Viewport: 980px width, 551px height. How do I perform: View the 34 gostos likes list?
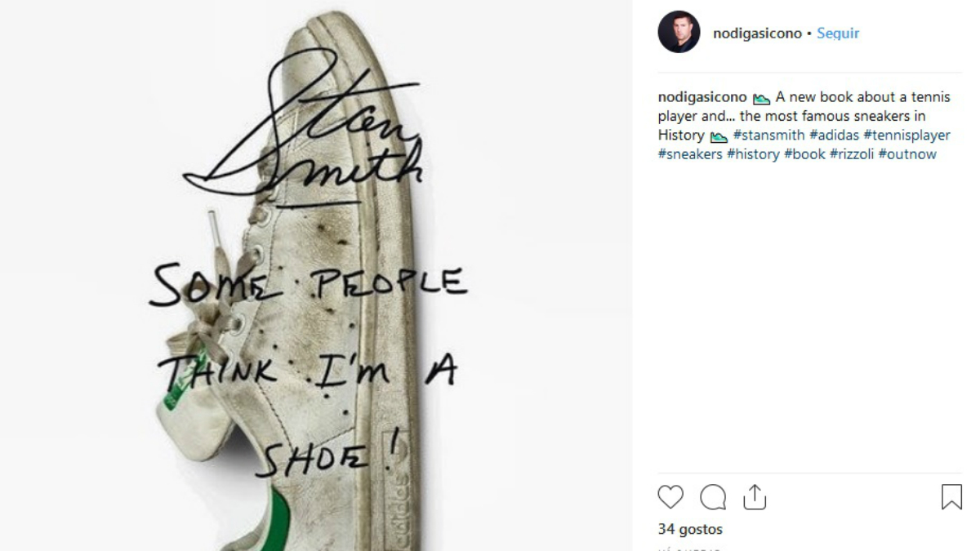tap(690, 530)
